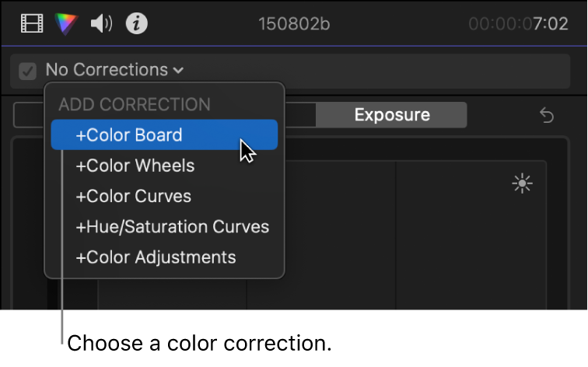Screen dimensions: 588x367
Task: Open the Audio inspector speaker icon
Action: pyautogui.click(x=101, y=24)
